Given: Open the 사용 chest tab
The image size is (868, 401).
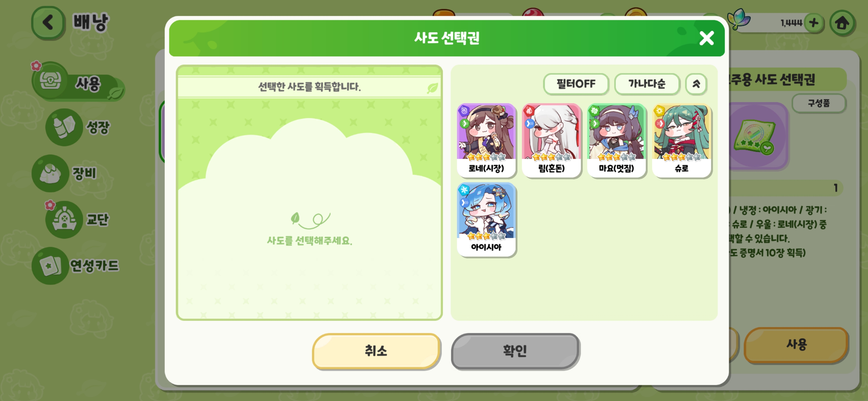Looking at the screenshot, I should point(78,82).
